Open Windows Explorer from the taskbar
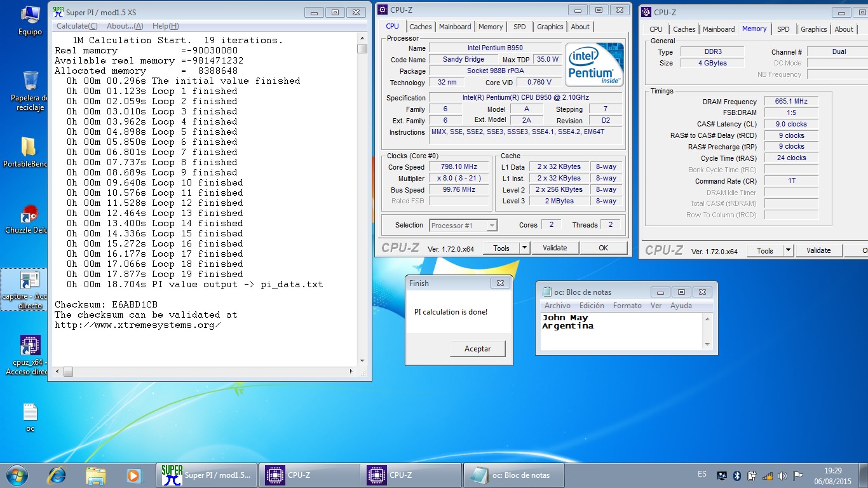This screenshot has height=488, width=868. click(x=96, y=475)
